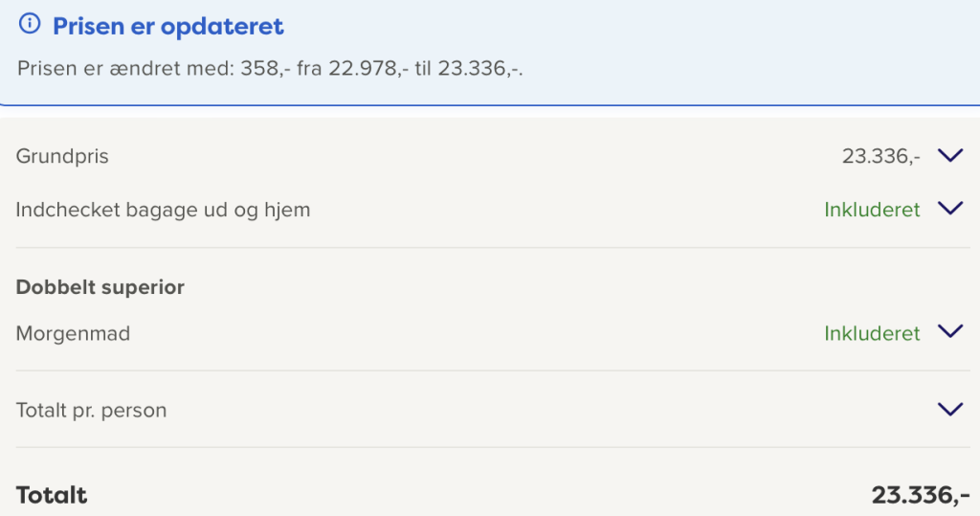Image resolution: width=980 pixels, height=516 pixels.
Task: Select the Dobbelt superior room heading
Action: [100, 287]
